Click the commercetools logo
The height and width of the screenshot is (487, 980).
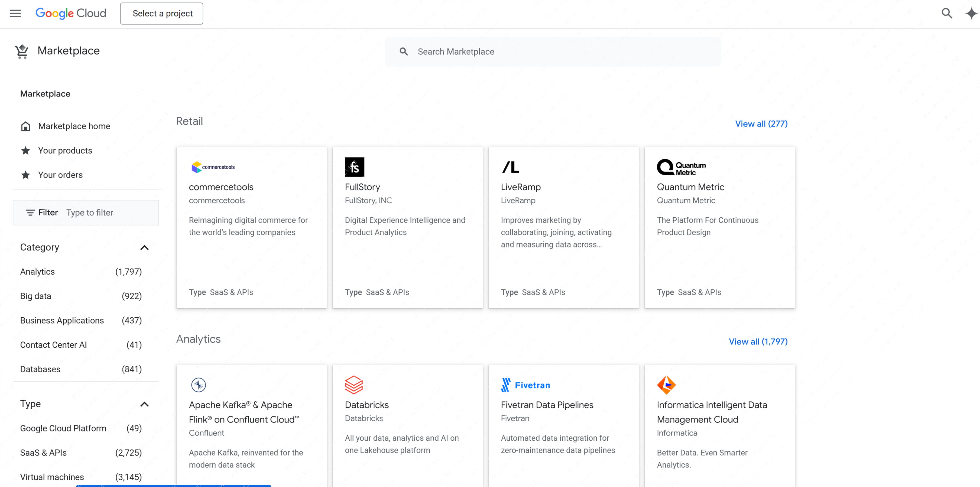213,167
